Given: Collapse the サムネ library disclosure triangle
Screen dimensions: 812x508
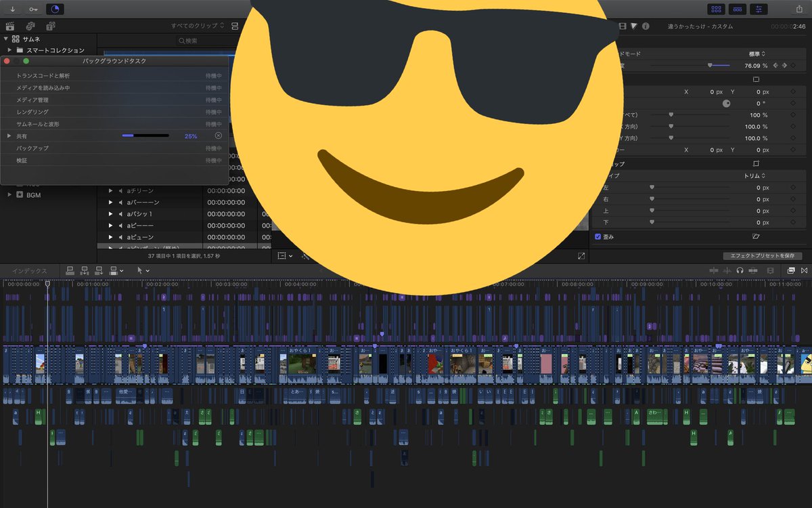Looking at the screenshot, I should [6, 39].
